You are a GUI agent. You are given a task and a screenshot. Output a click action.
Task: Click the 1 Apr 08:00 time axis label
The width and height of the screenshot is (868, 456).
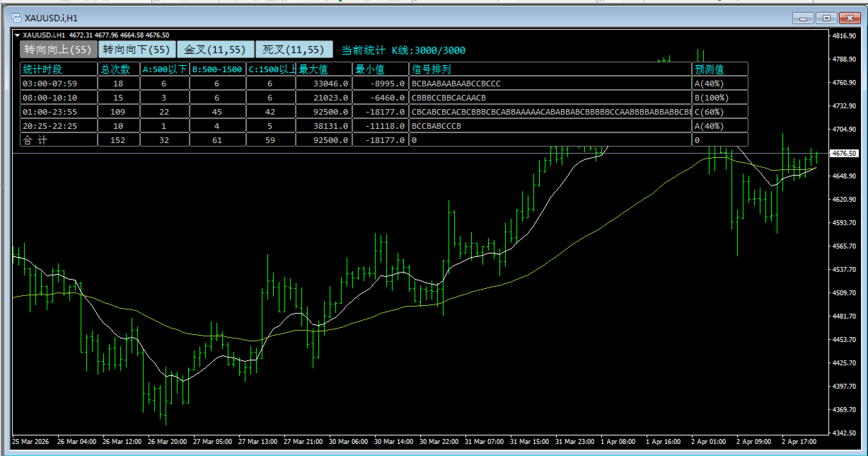pyautogui.click(x=619, y=441)
